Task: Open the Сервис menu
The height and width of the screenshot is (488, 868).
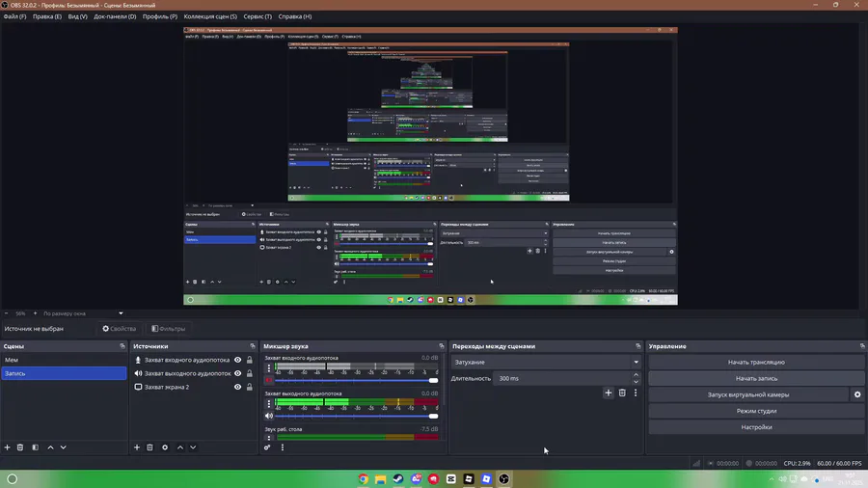Action: pos(258,16)
